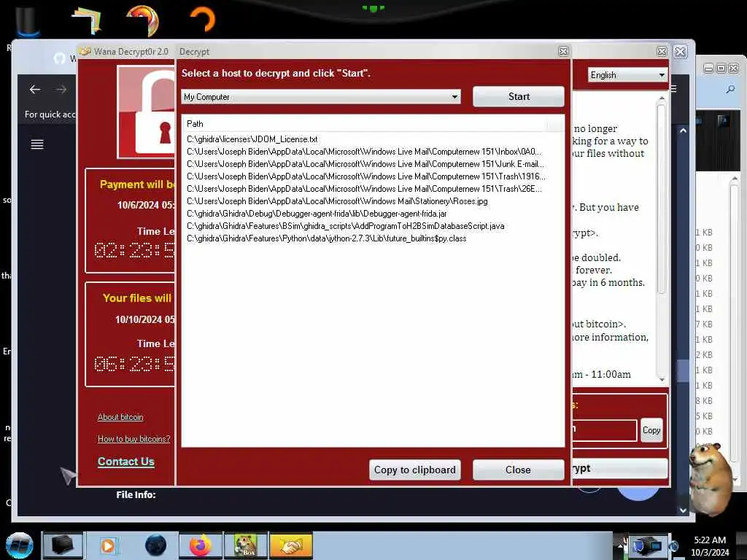
Task: Open the hamster Box taskbar icon
Action: (x=246, y=545)
